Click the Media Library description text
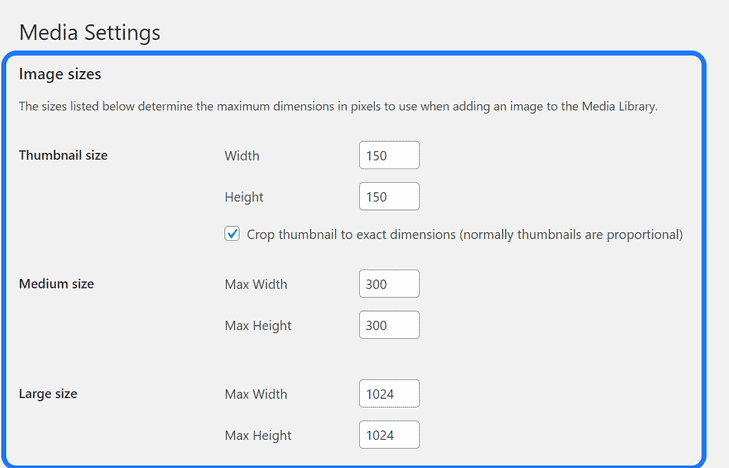 pos(338,106)
